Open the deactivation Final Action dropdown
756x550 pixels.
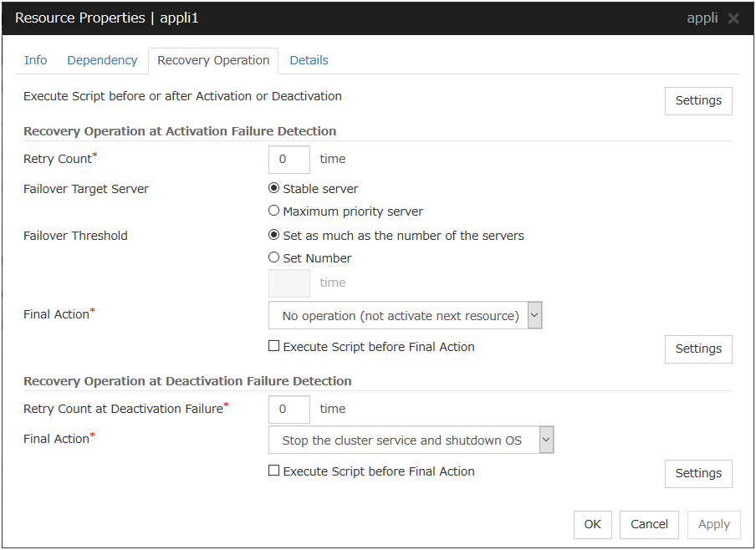(411, 441)
